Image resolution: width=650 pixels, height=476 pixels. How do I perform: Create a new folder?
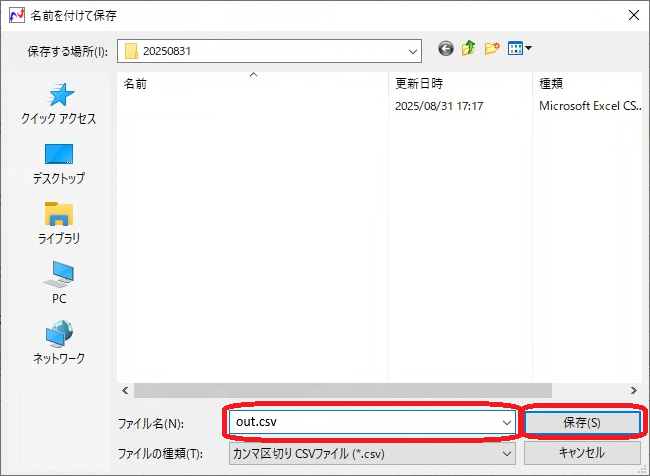(x=492, y=49)
